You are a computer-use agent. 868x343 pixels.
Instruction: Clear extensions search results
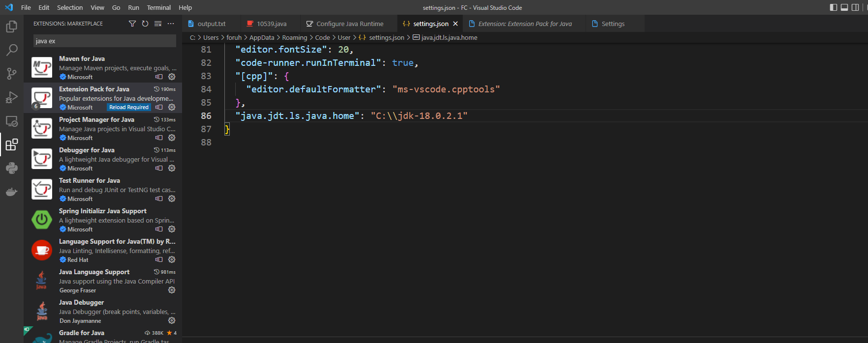pyautogui.click(x=158, y=24)
